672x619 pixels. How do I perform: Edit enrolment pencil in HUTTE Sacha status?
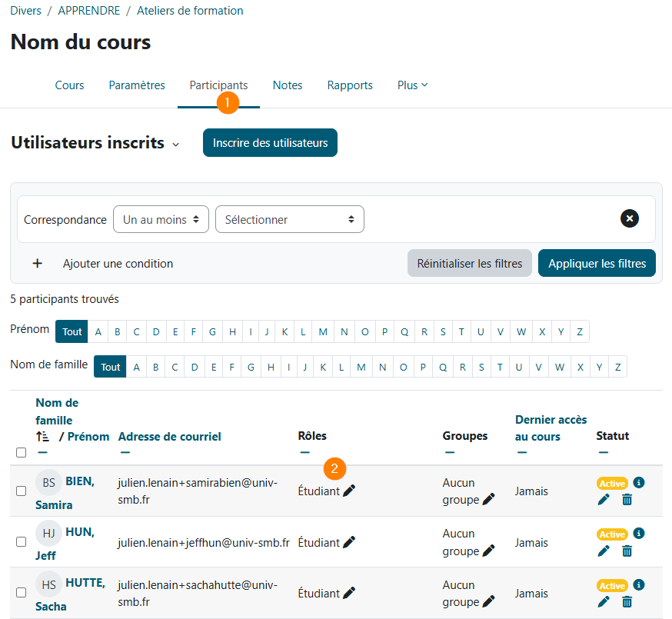(604, 602)
